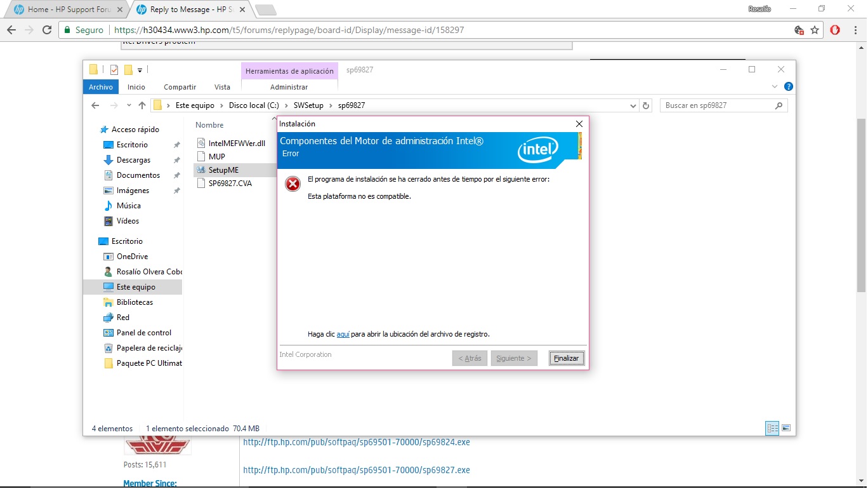The image size is (868, 489).
Task: Expand the Explorer ribbon with the chevron
Action: (x=775, y=86)
